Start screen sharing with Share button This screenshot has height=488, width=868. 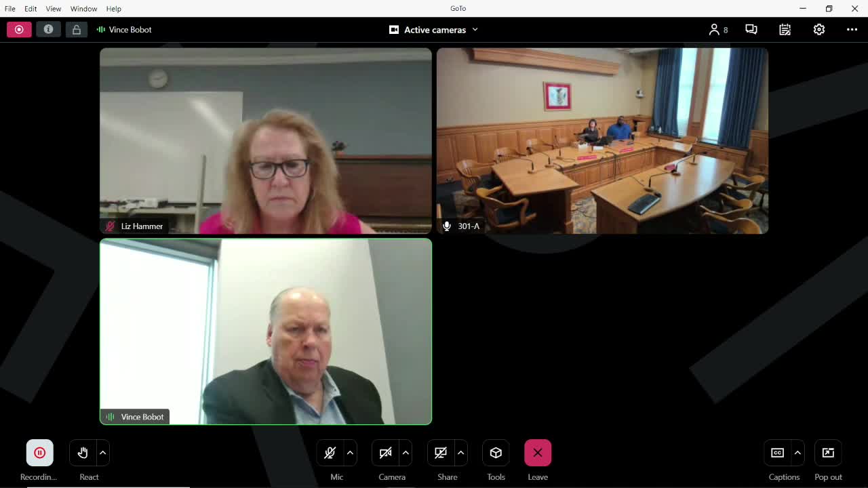tap(441, 453)
